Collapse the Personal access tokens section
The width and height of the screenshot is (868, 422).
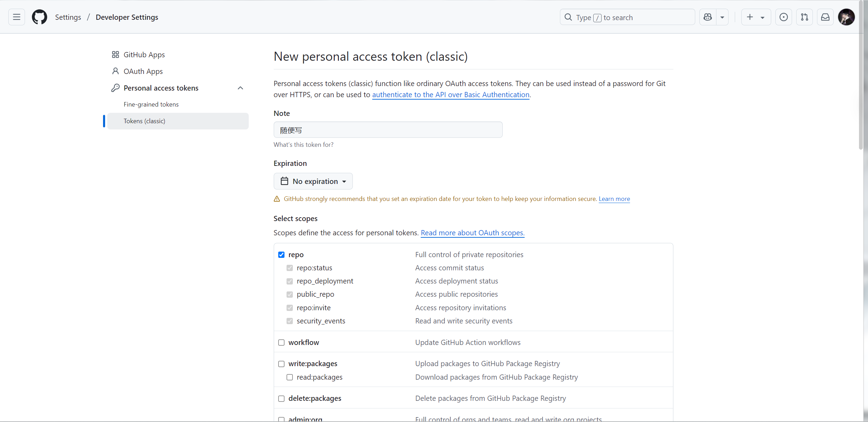pyautogui.click(x=240, y=88)
